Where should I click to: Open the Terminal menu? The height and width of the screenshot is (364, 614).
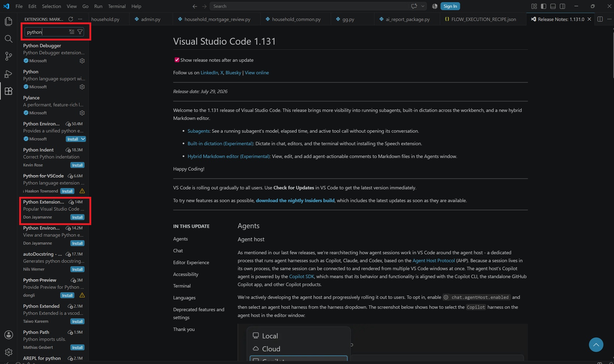tap(117, 6)
